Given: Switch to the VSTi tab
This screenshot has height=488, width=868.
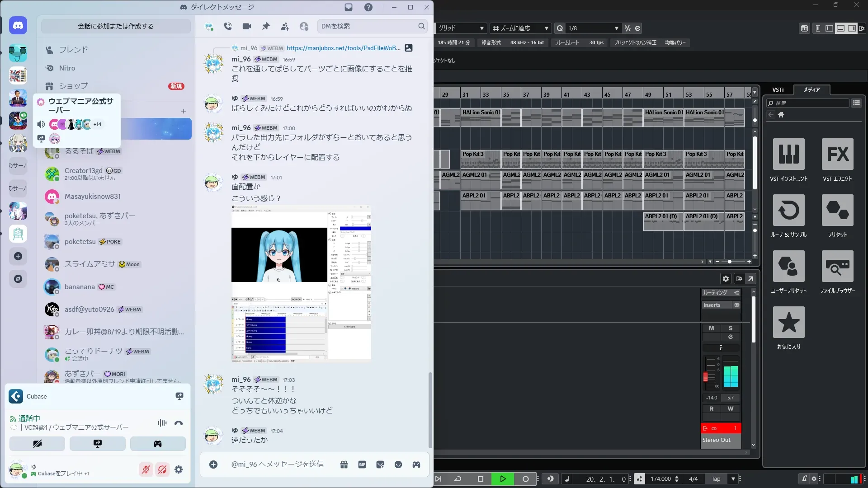Looking at the screenshot, I should point(778,90).
